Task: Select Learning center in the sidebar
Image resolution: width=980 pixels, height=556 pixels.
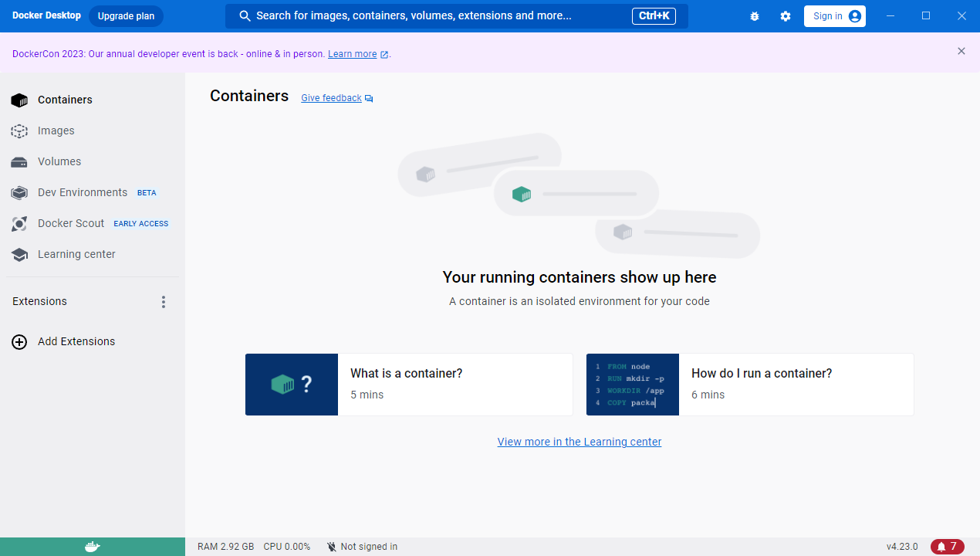Action: click(76, 254)
